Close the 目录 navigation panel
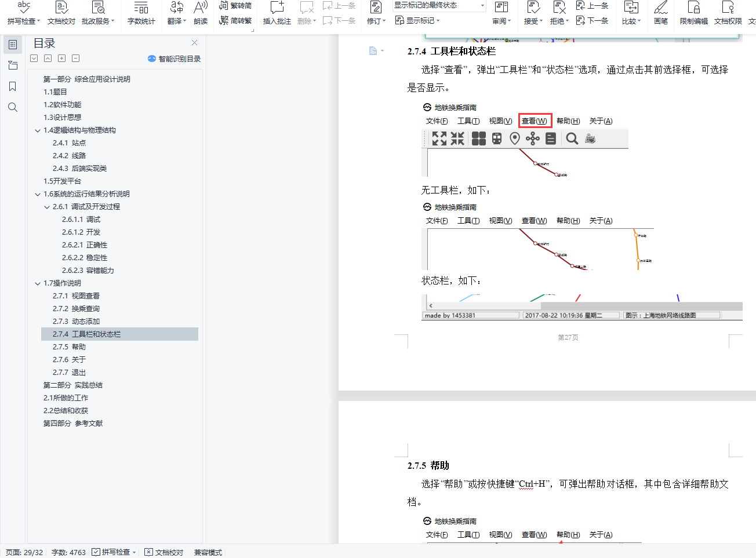The width and height of the screenshot is (756, 558). click(195, 43)
